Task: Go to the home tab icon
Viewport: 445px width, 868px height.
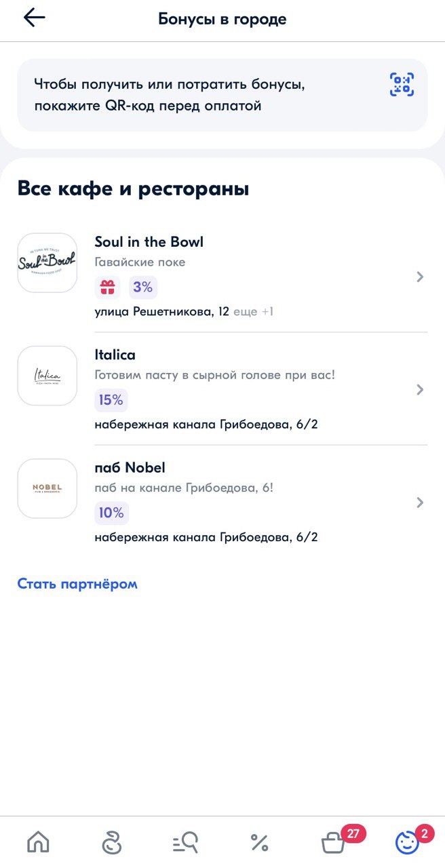Action: (38, 842)
